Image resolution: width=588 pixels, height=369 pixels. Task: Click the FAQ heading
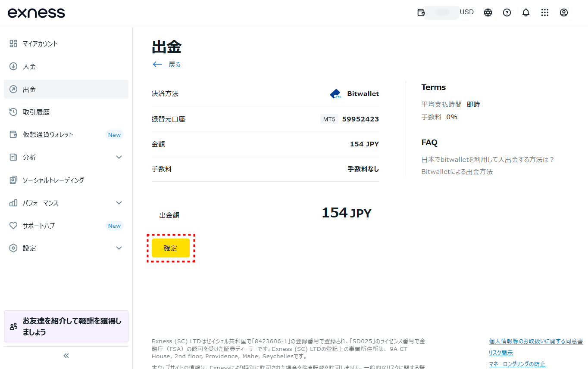pyautogui.click(x=429, y=142)
